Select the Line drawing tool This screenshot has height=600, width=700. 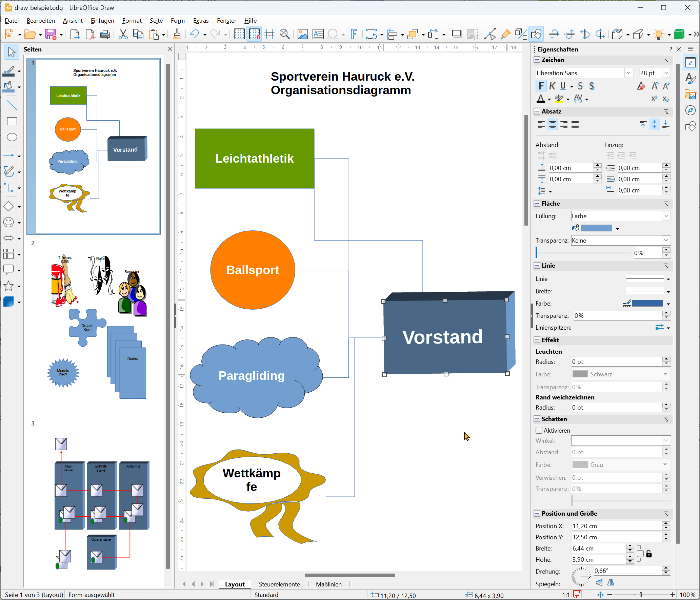(12, 105)
